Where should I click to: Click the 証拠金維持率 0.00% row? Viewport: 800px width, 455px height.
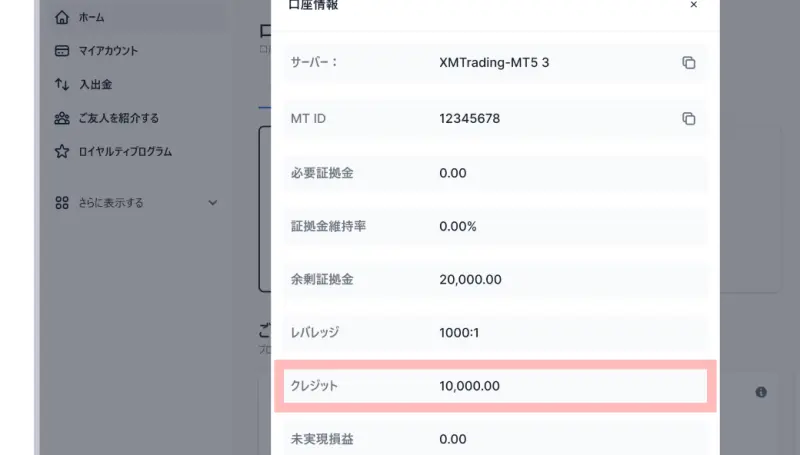point(495,226)
